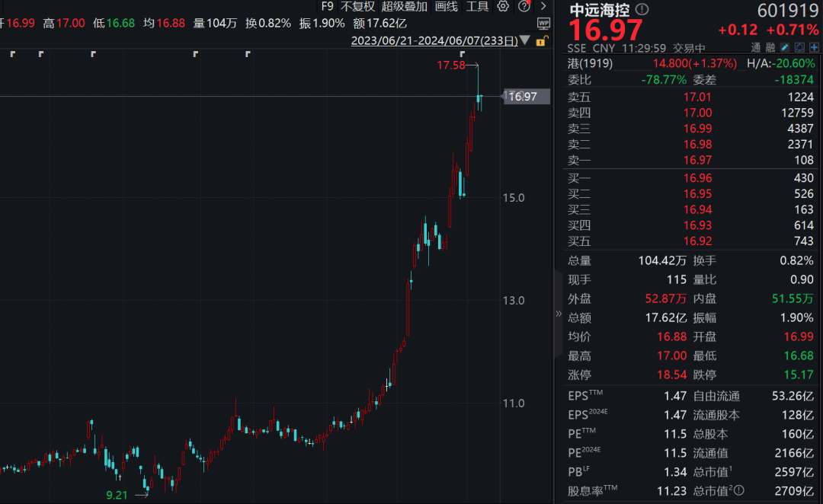Set a price alert bell icon
This screenshot has width=823, height=504.
click(x=799, y=48)
